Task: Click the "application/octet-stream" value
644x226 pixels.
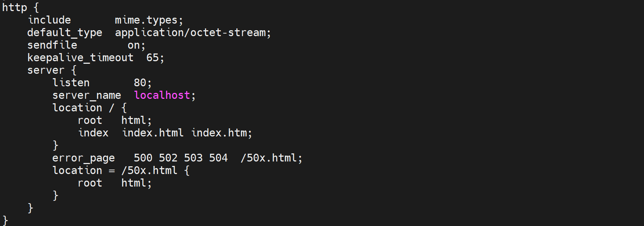Action: 190,32
